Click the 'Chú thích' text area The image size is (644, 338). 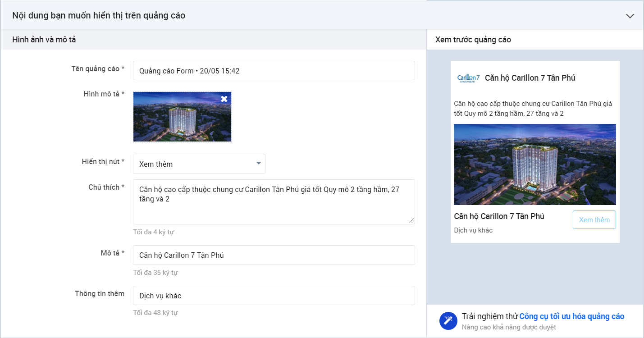(274, 202)
